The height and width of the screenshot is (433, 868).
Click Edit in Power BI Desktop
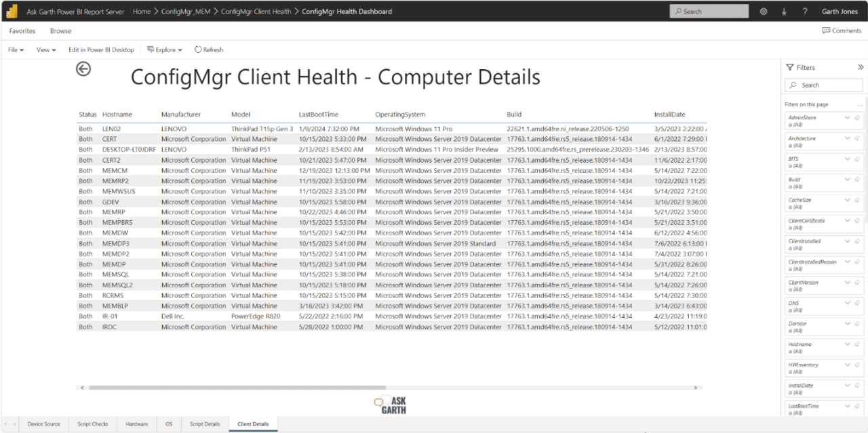pos(102,49)
